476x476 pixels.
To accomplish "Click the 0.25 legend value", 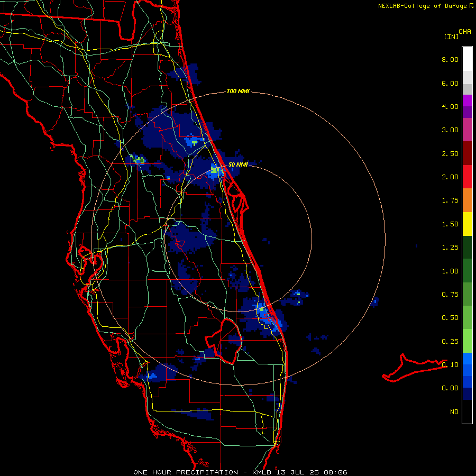I will coord(450,342).
